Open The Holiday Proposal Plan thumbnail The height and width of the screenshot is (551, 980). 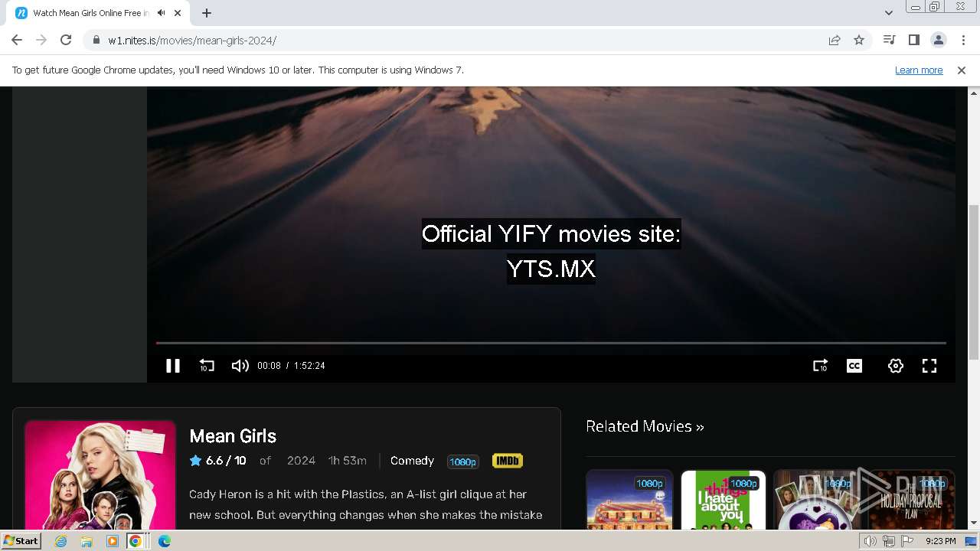coord(912,500)
